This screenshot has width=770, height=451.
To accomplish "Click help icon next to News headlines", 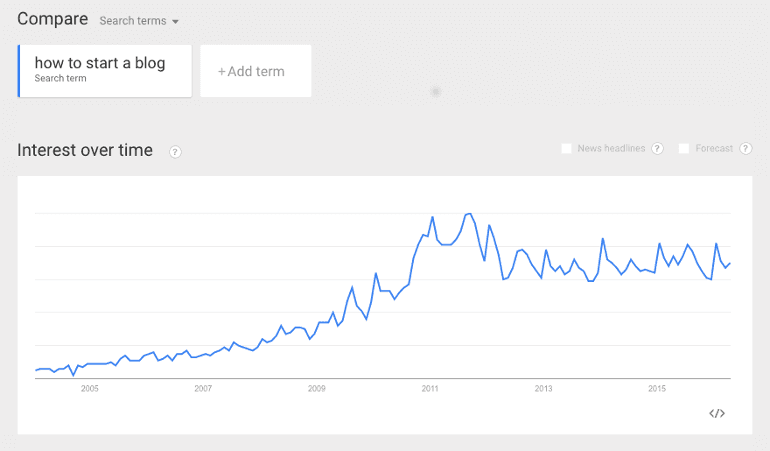I will [657, 149].
